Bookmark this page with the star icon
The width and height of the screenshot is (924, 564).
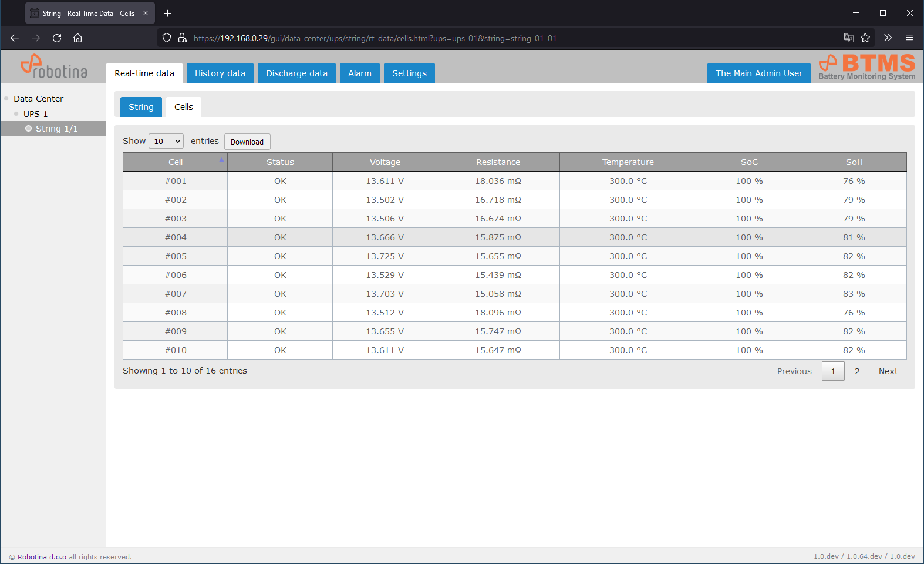tap(865, 38)
